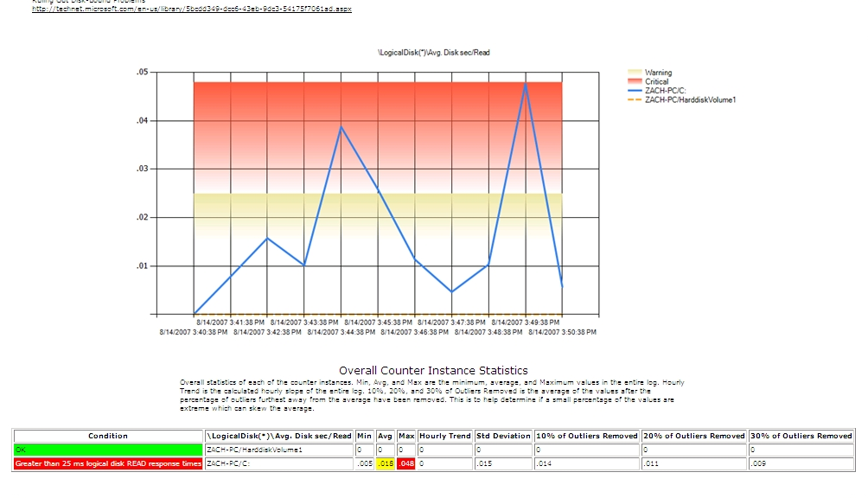Click the Hourly Trend column header
The image size is (868, 498).
click(444, 436)
